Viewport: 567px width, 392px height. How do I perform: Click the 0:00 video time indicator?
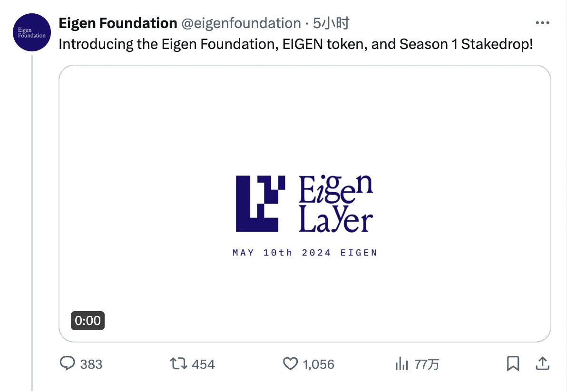[x=88, y=321]
